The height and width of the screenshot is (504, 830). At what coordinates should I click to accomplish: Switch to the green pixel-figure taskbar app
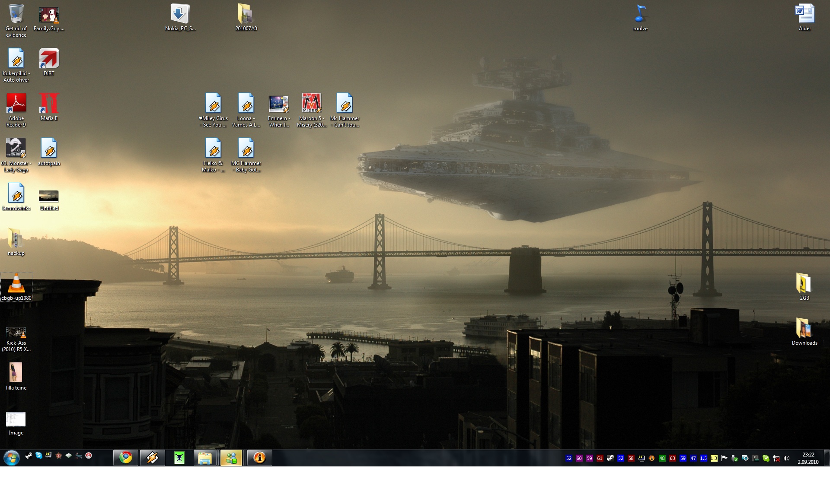click(179, 458)
